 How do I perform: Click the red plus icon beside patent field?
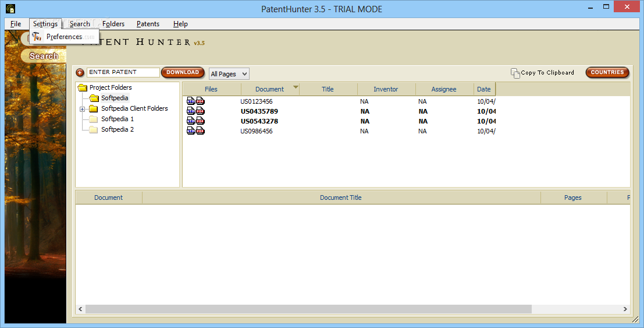click(80, 73)
